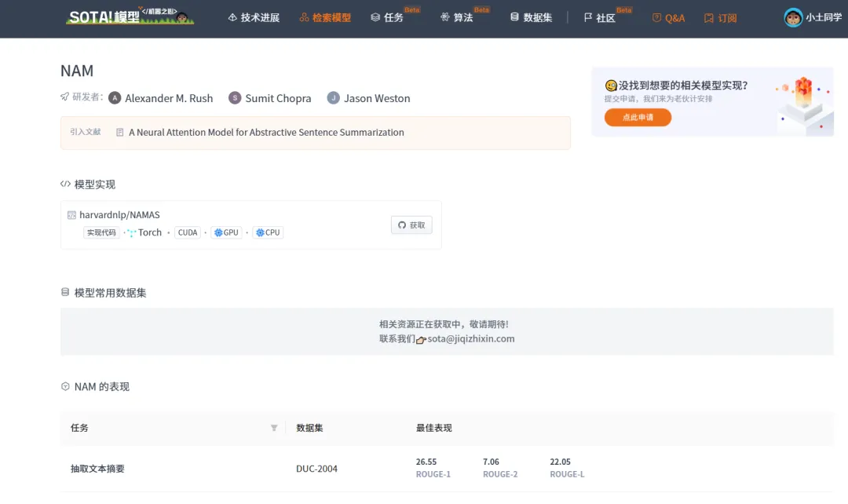Click the GPU tag
The height and width of the screenshot is (504, 848).
[226, 232]
